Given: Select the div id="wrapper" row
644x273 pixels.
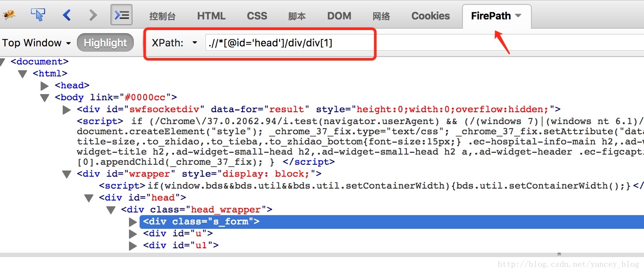Looking at the screenshot, I should 199,174.
